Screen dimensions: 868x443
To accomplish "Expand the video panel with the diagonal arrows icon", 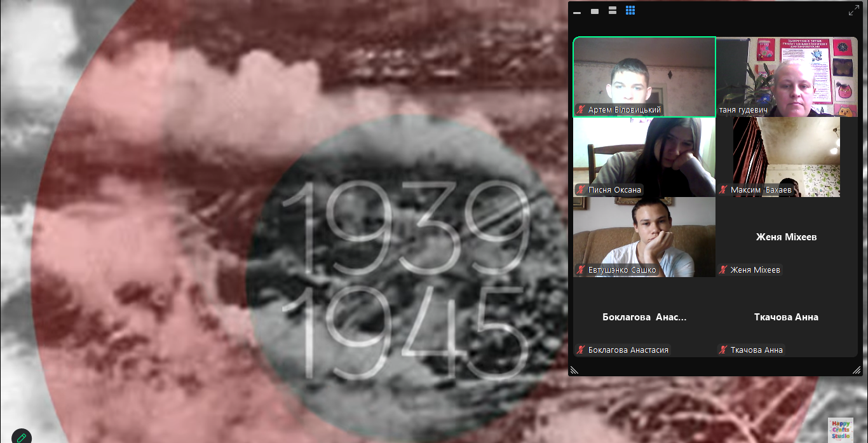I will (853, 10).
